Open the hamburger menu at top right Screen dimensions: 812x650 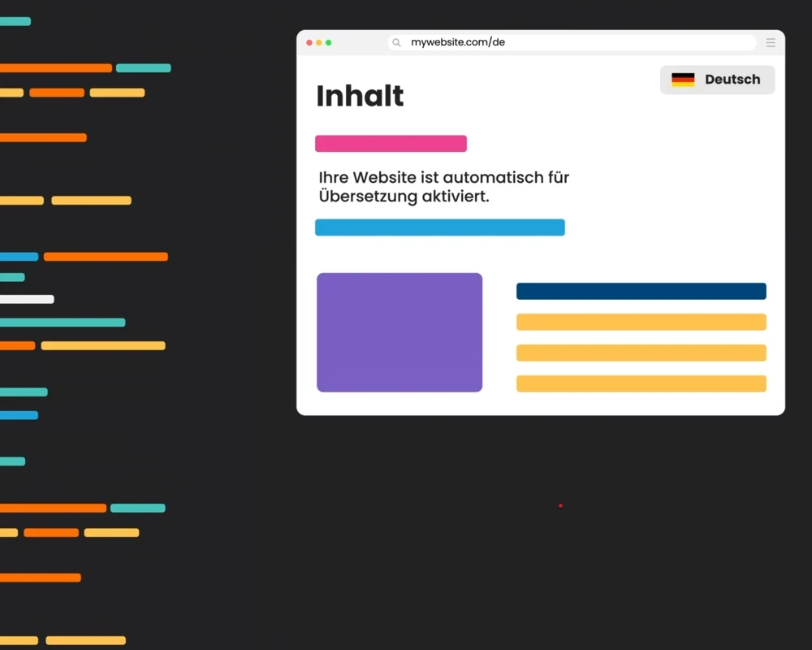770,42
